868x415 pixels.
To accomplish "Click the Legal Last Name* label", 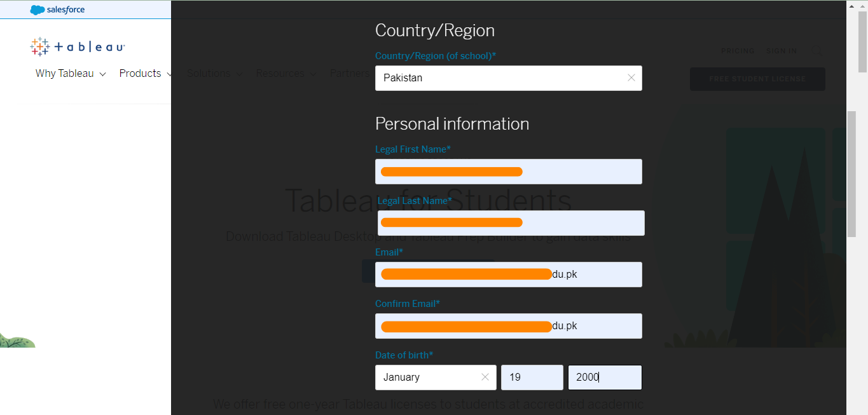I will point(415,201).
